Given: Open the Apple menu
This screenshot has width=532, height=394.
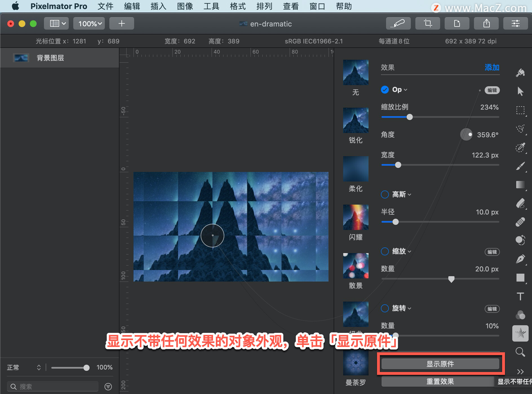Looking at the screenshot, I should 15,6.
